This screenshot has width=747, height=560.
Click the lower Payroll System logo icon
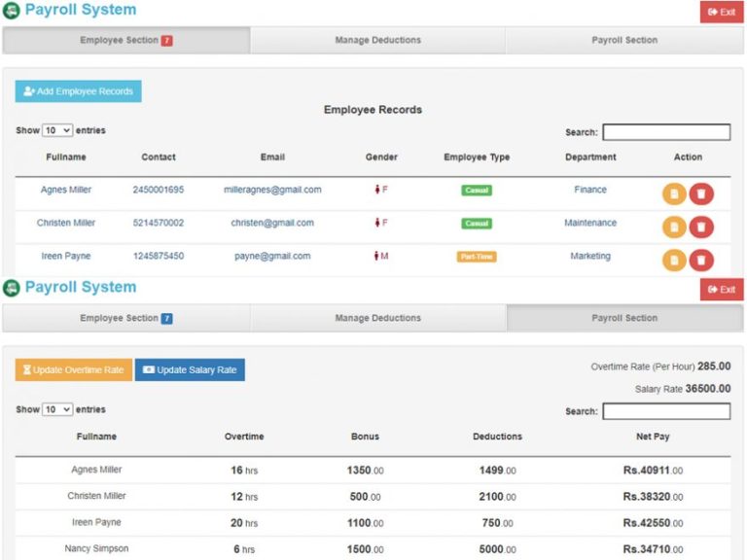pyautogui.click(x=12, y=288)
